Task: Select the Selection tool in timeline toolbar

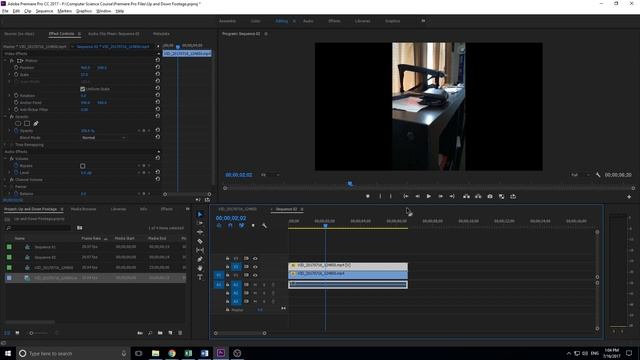Action: tap(200, 214)
